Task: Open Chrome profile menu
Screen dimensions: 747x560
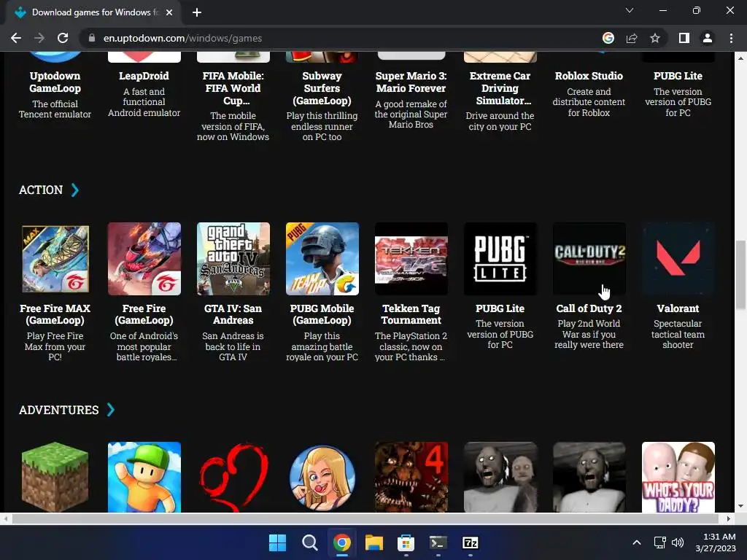Action: tap(708, 38)
